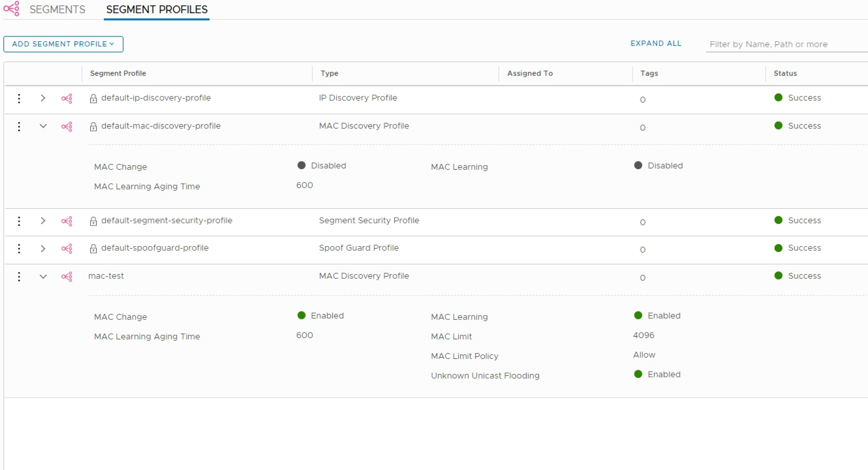Screen dimensions: 868x470
Task: Click MAC Change Disabled status in default profile
Action: pos(322,166)
